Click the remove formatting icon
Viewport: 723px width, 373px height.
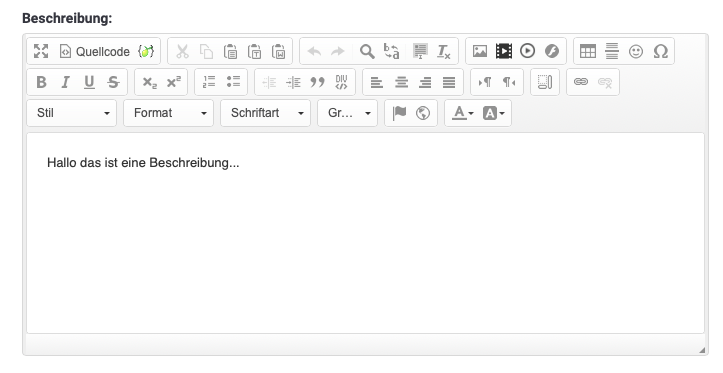pyautogui.click(x=444, y=51)
